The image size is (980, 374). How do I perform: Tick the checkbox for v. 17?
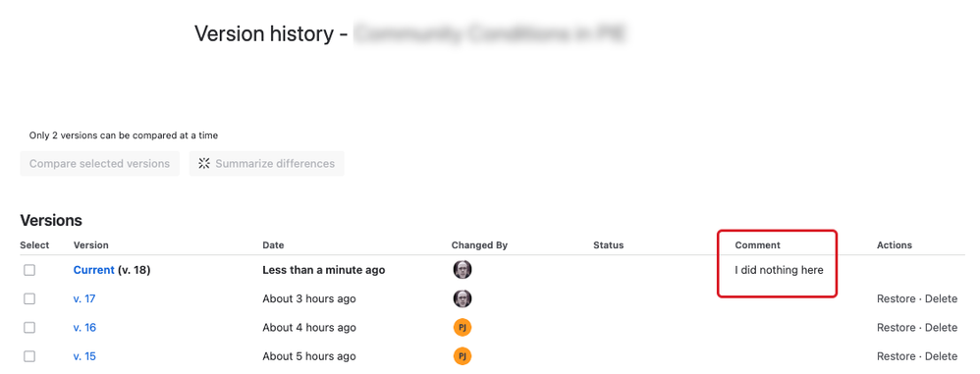point(29,299)
